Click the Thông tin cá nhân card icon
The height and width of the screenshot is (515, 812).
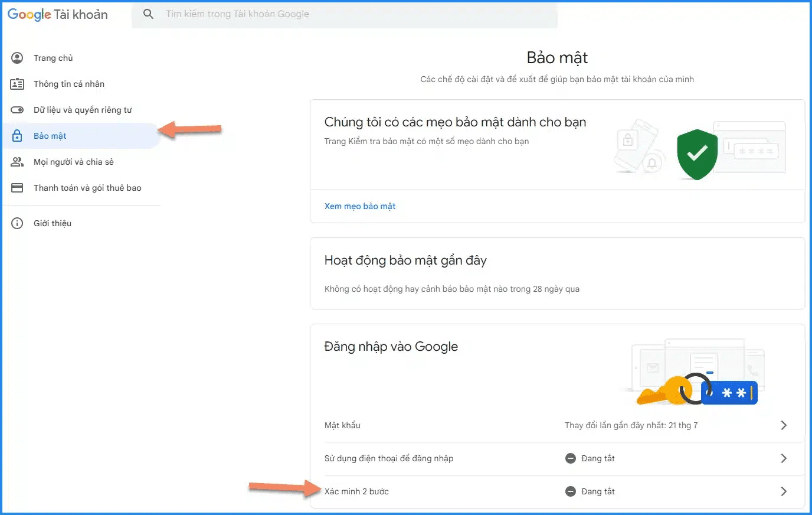pos(17,84)
